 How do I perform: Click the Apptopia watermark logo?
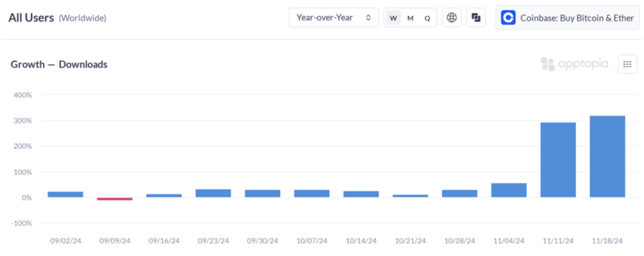coord(574,64)
